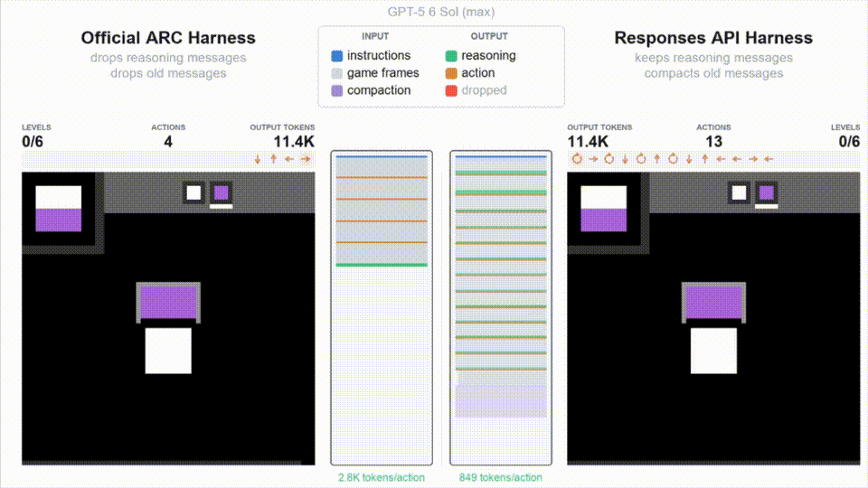Select the gray game frames legend swatch
Screen dimensions: 868x488
(x=336, y=73)
